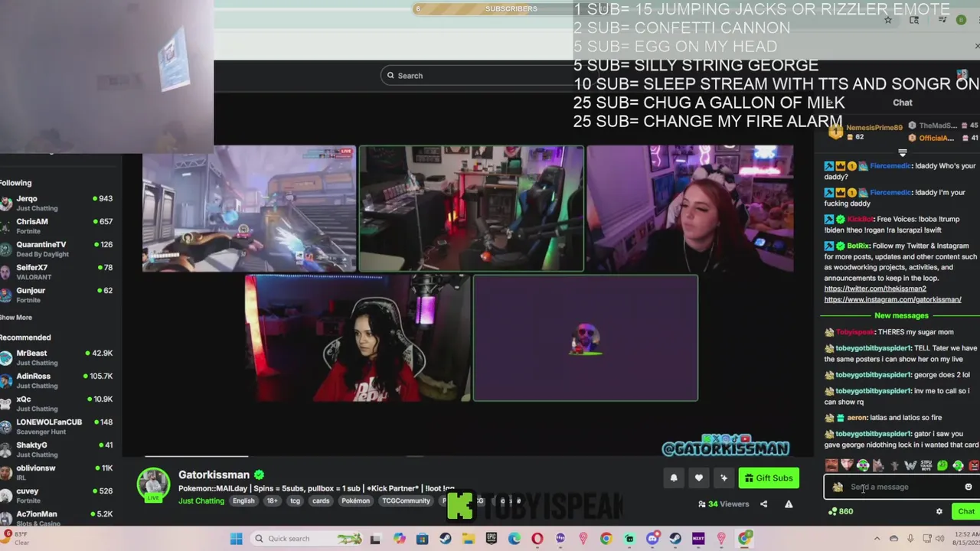980x551 pixels.
Task: Collapse chat with arrow icon
Action: click(829, 102)
